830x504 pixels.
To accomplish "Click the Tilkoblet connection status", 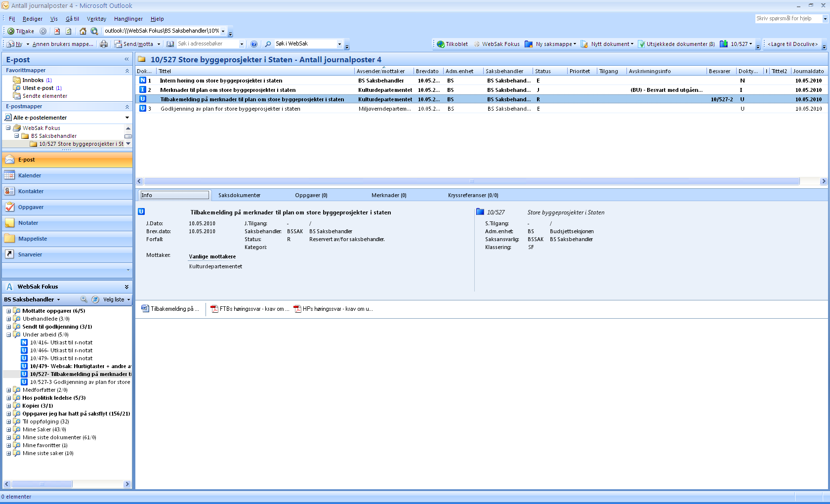I will click(452, 44).
